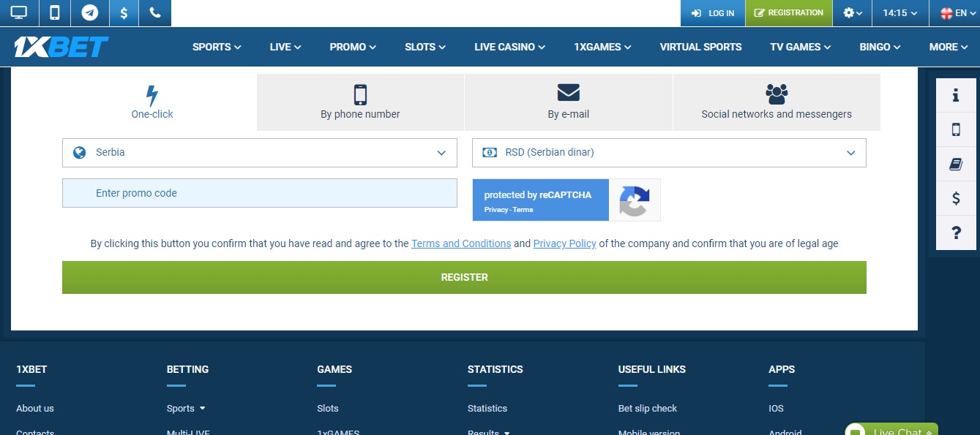This screenshot has width=980, height=435.
Task: Expand the Sports footer submenu
Action: 186,409
